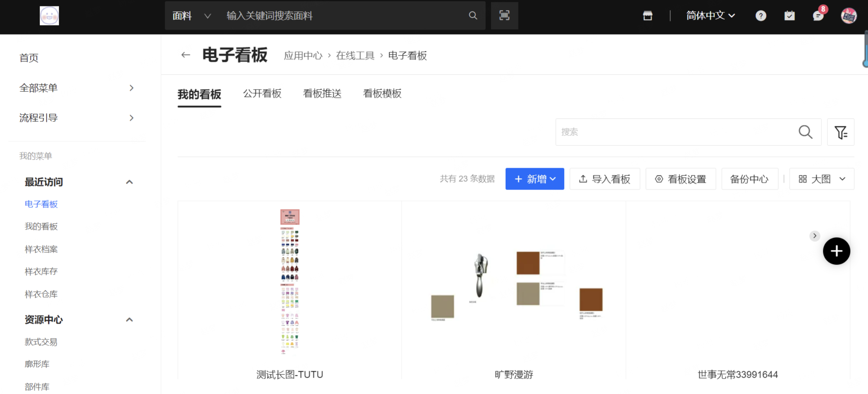Open the 大图 view mode dropdown
The image size is (868, 394).
[821, 179]
